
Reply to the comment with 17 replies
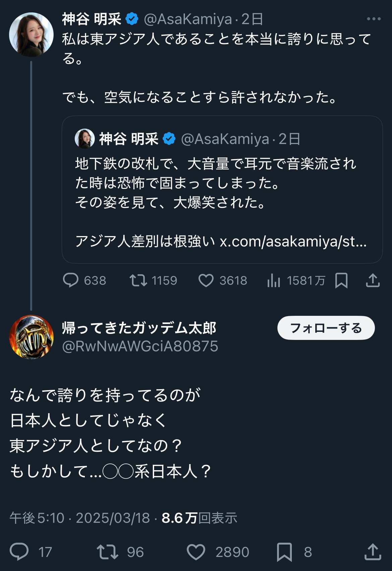point(19,552)
